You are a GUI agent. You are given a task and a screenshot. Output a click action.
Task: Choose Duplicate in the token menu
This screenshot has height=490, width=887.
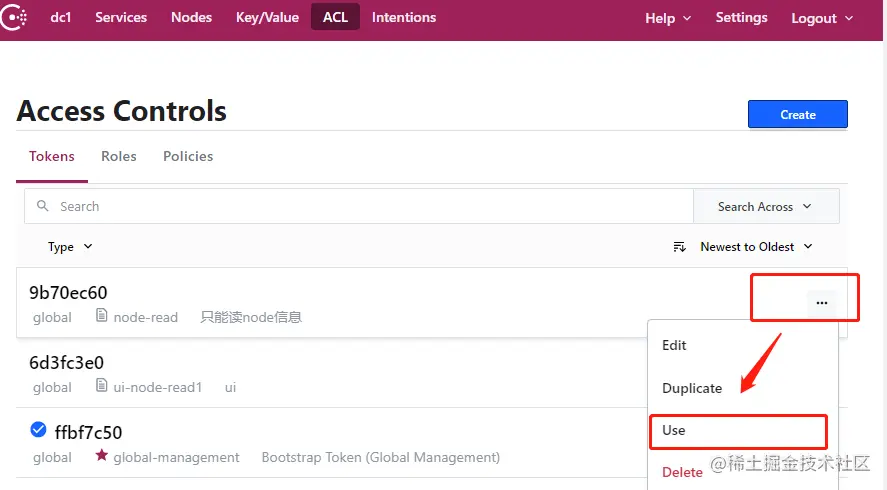pyautogui.click(x=692, y=388)
